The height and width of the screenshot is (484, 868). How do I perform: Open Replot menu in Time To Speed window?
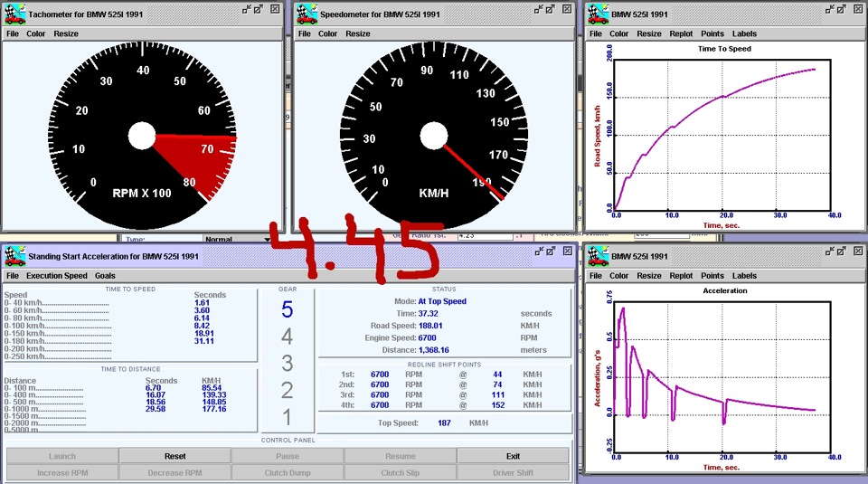tap(681, 33)
